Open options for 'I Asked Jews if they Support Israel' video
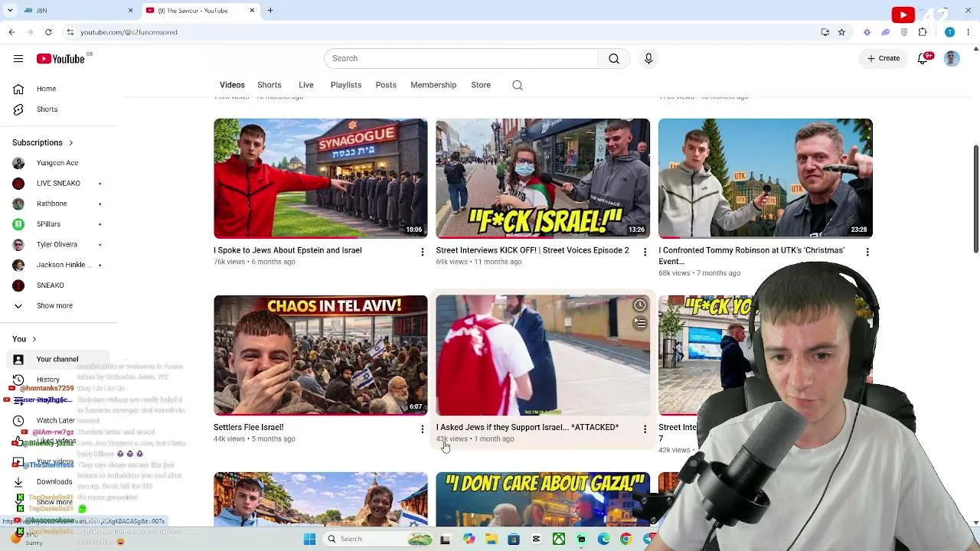 click(x=645, y=429)
